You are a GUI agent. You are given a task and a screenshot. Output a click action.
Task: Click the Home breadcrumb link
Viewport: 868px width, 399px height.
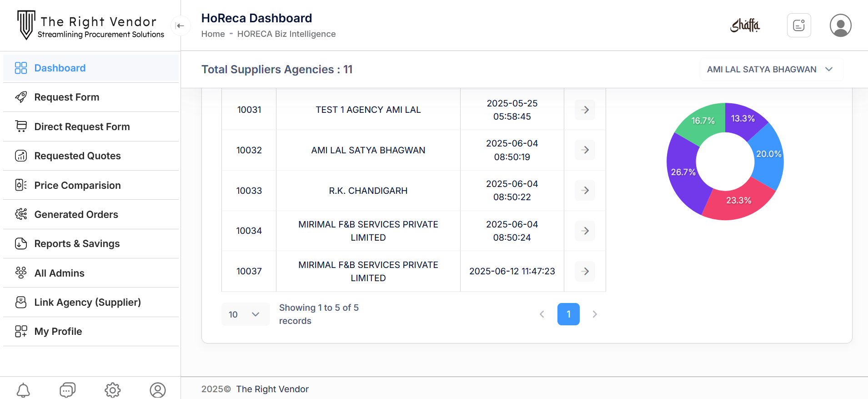(x=213, y=34)
